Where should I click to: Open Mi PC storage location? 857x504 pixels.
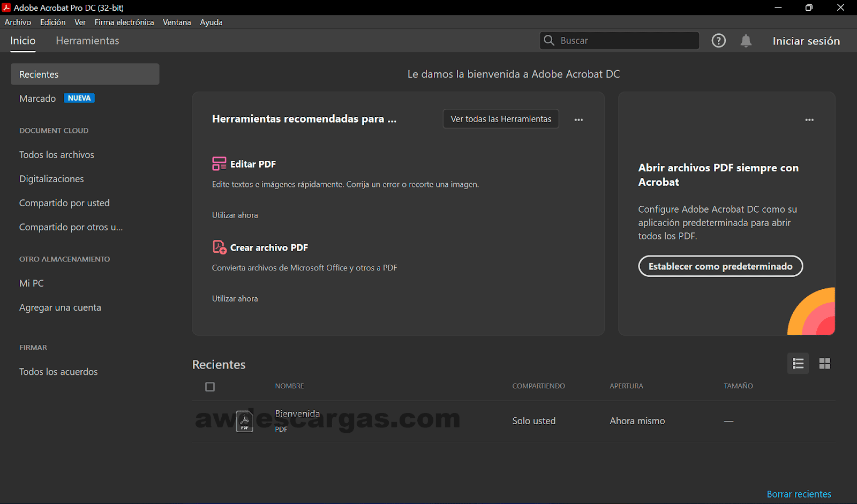32,283
